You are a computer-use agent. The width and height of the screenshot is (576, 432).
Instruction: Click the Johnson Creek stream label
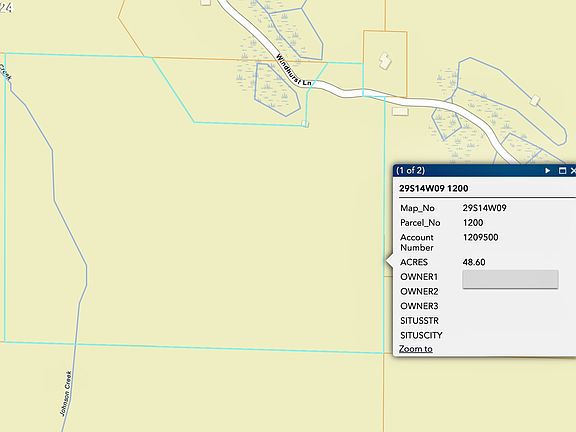click(x=65, y=393)
